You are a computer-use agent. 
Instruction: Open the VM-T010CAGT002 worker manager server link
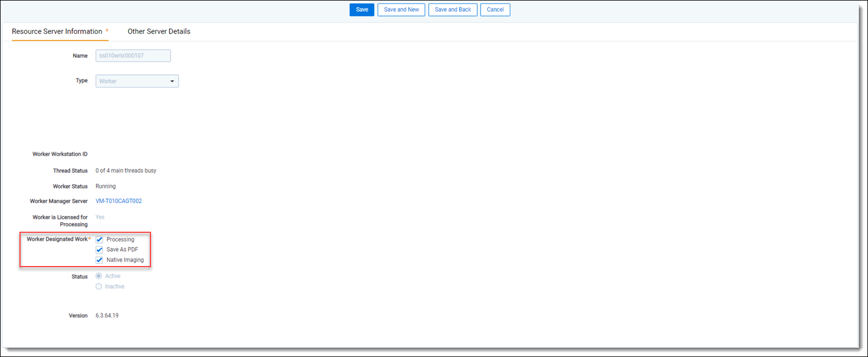click(x=118, y=201)
